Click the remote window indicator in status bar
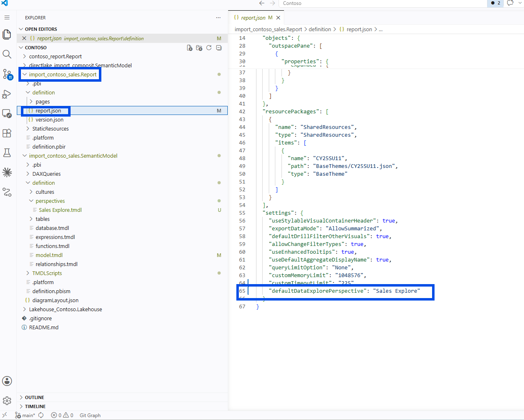Viewport: 524px width, 420px height. coord(5,415)
